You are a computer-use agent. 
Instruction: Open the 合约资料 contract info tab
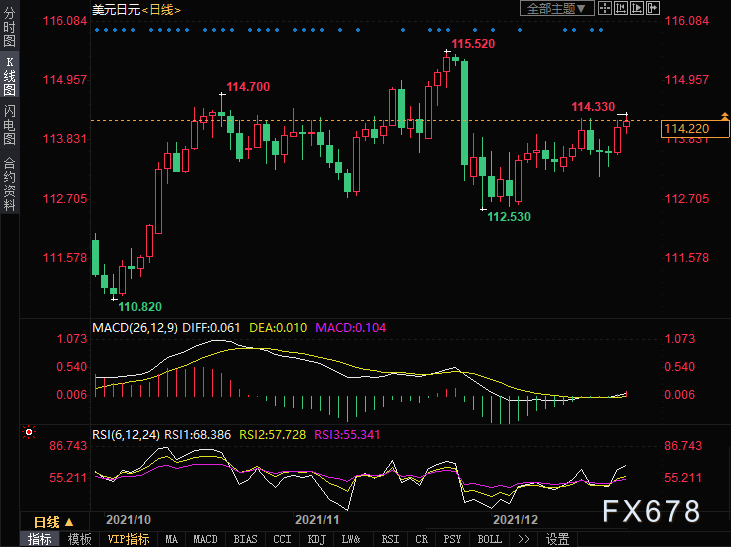(9, 183)
